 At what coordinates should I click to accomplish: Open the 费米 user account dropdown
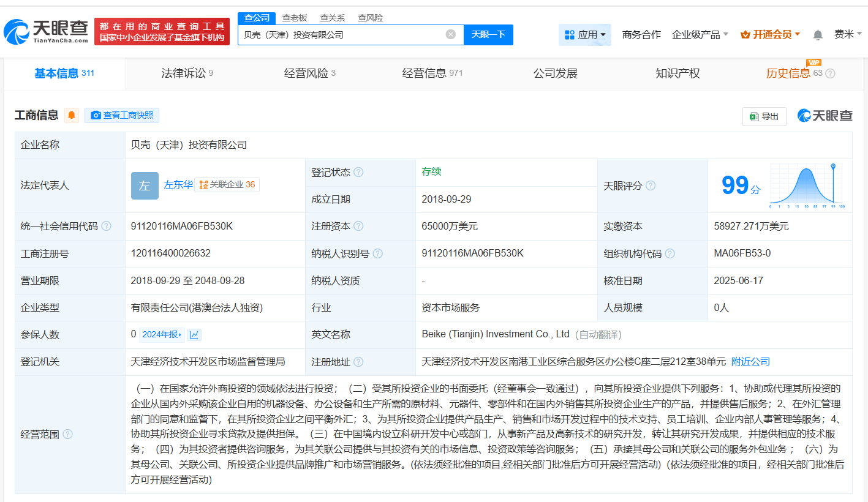click(x=848, y=35)
